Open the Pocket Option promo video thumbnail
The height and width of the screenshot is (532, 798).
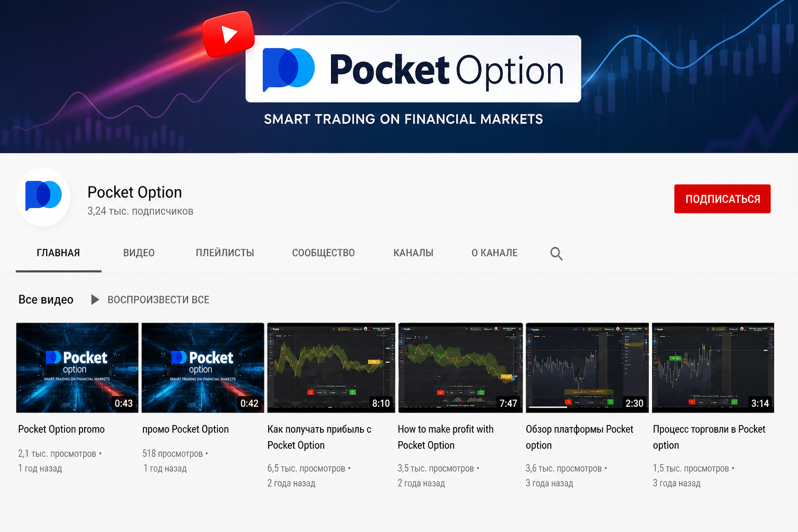pyautogui.click(x=77, y=368)
